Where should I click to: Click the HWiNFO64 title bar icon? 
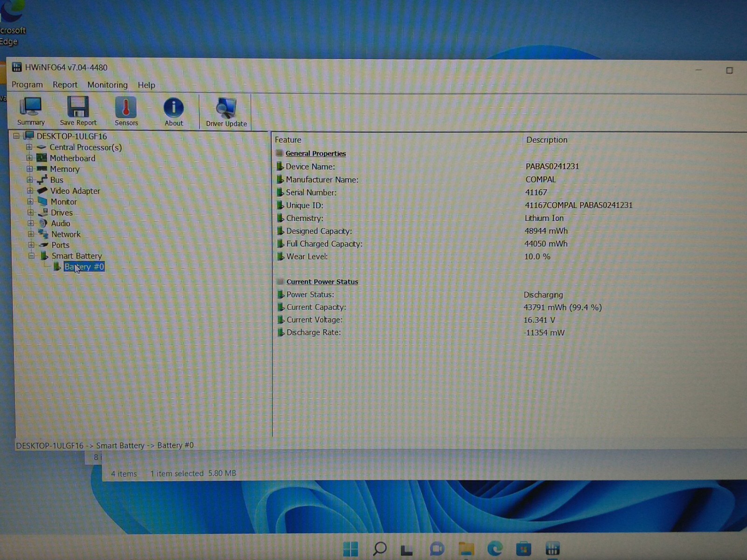(x=17, y=67)
